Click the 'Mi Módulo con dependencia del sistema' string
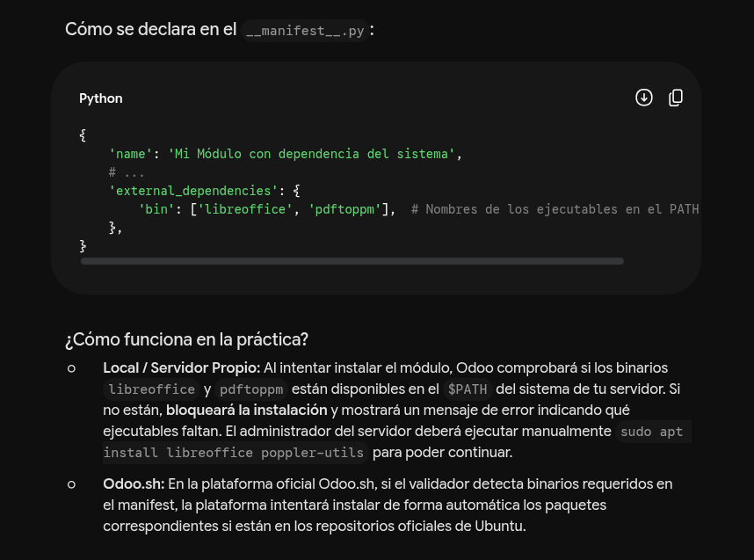 (x=312, y=154)
